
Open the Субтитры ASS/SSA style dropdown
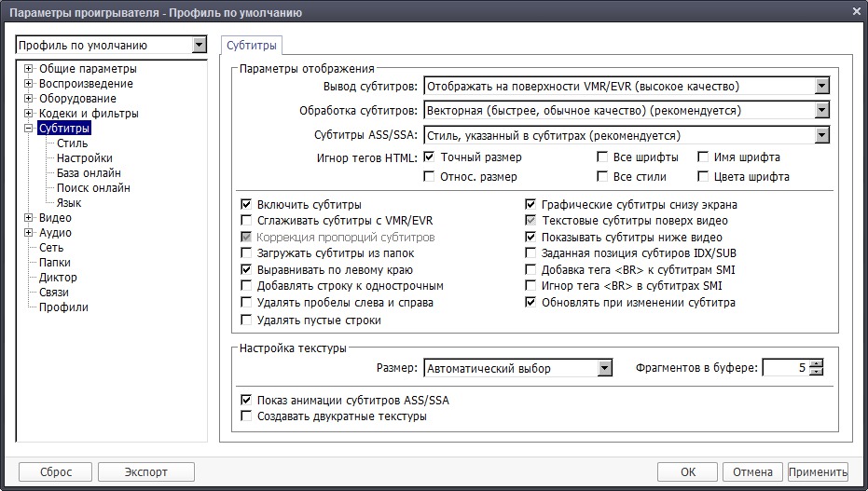coord(821,135)
